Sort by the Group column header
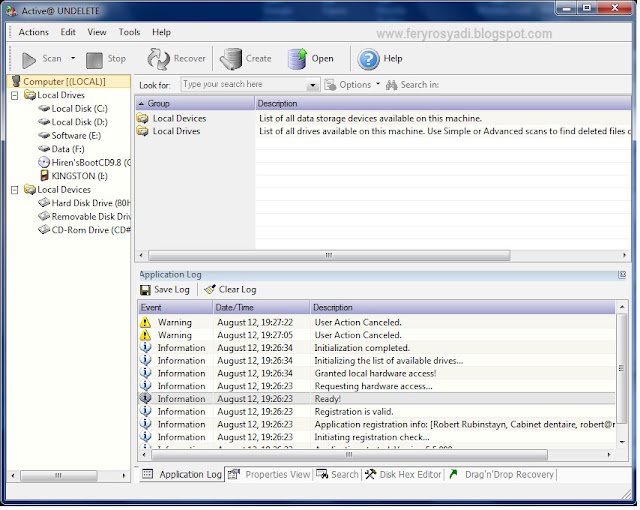The width and height of the screenshot is (640, 510). pos(195,104)
